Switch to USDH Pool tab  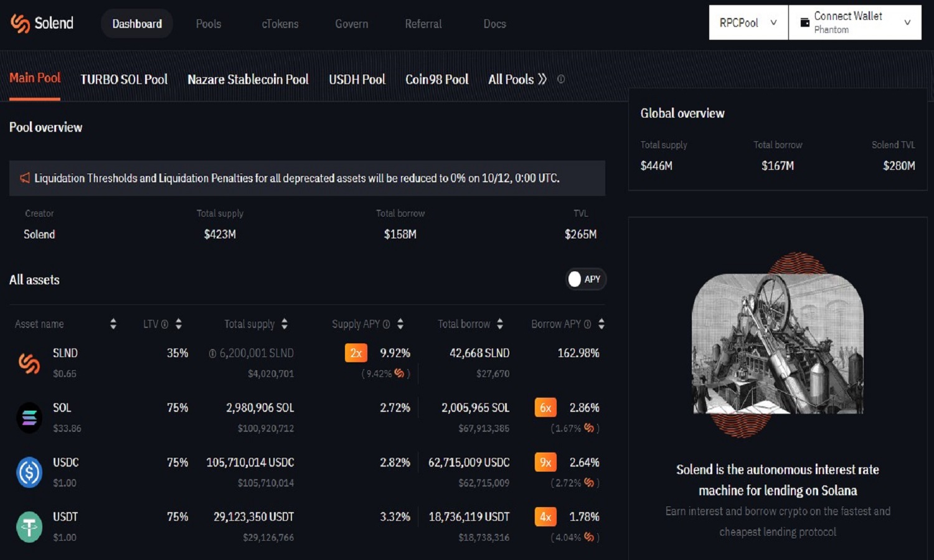tap(357, 80)
